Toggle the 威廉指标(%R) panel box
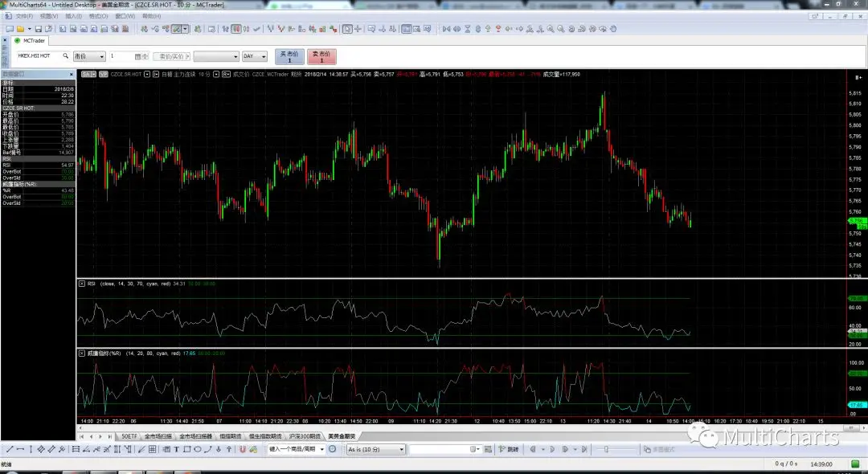This screenshot has width=868, height=474. pos(81,353)
